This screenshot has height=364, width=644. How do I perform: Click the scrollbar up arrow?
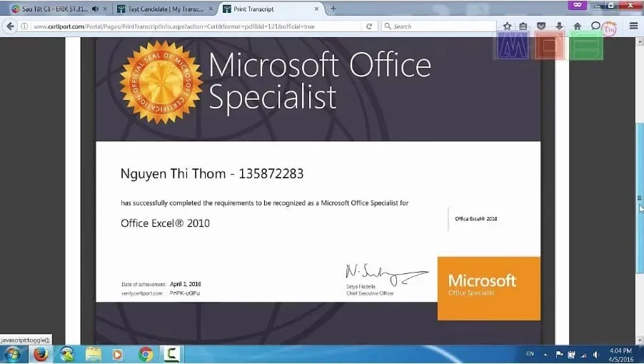pyautogui.click(x=640, y=41)
